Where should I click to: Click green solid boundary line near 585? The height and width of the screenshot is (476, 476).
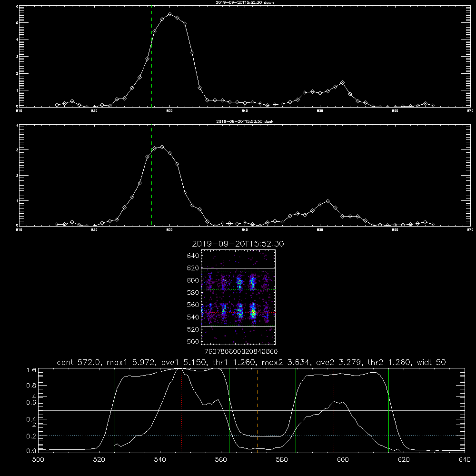coord(296,410)
